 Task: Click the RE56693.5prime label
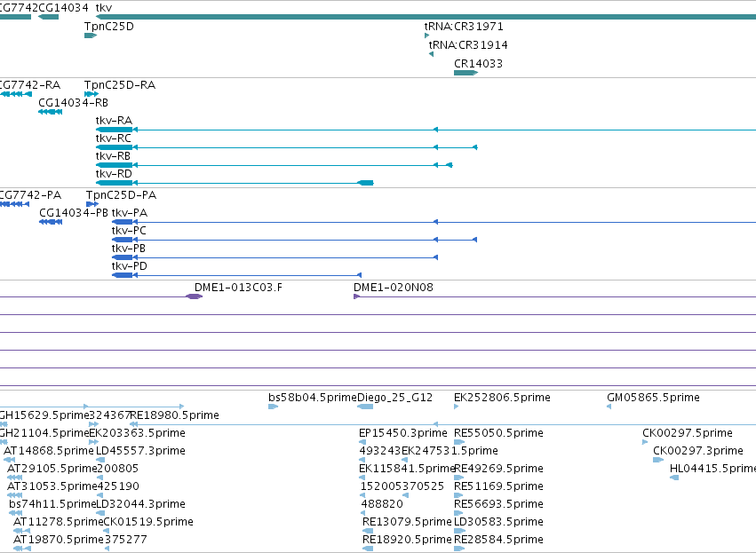[x=498, y=504]
